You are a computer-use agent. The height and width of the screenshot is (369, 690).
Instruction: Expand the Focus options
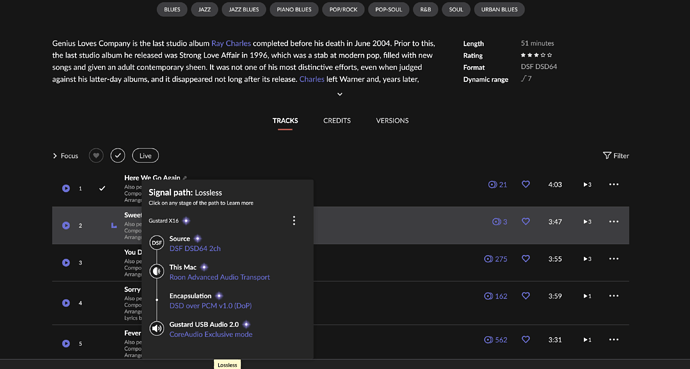[x=65, y=156]
